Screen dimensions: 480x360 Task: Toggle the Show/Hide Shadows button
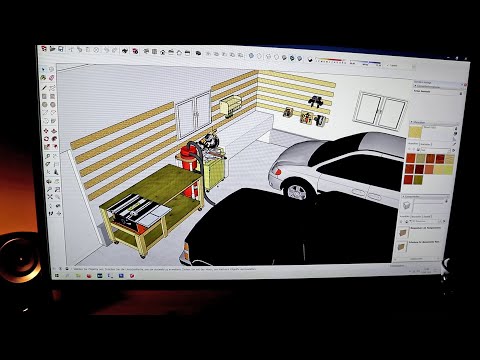tap(310, 60)
